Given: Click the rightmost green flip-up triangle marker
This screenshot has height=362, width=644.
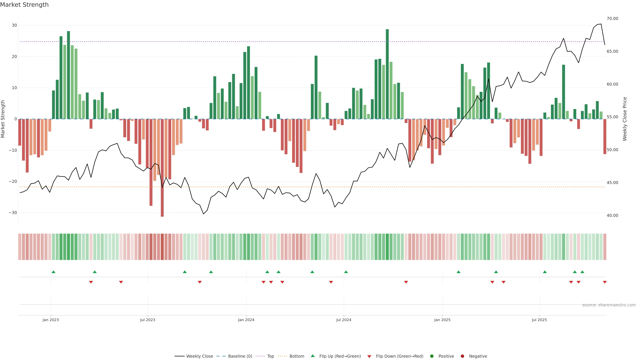Looking at the screenshot, I should click(x=582, y=272).
